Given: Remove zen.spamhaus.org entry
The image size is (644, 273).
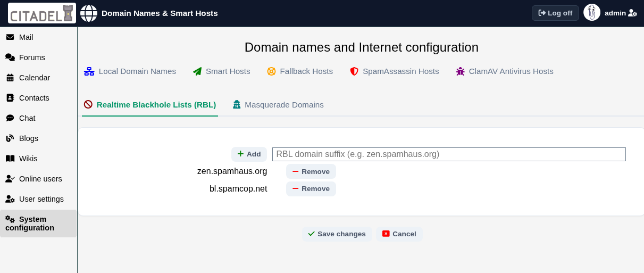Looking at the screenshot, I should tap(311, 171).
